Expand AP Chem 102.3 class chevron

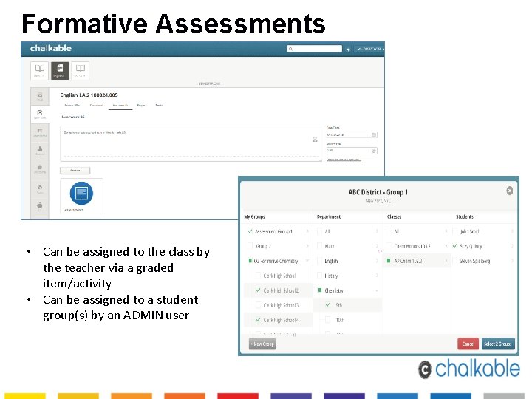pos(446,261)
